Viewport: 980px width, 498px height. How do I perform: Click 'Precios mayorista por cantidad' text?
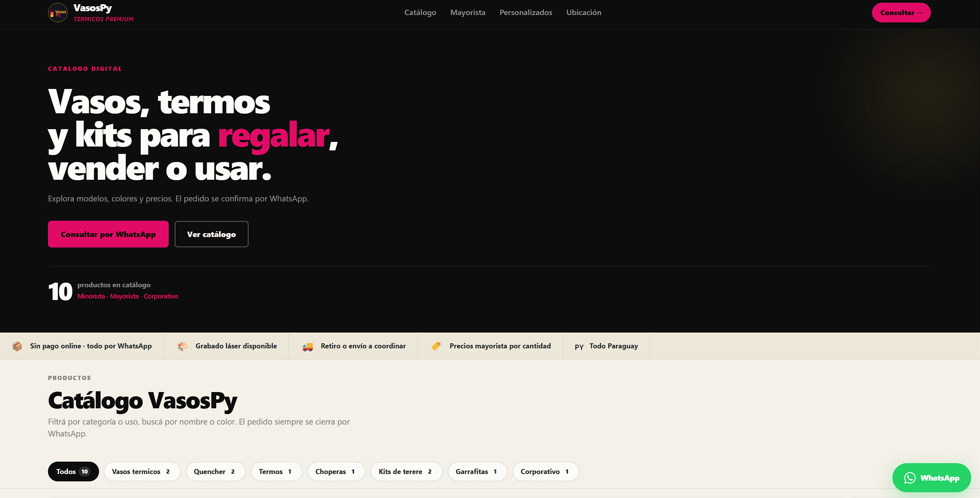pyautogui.click(x=500, y=346)
